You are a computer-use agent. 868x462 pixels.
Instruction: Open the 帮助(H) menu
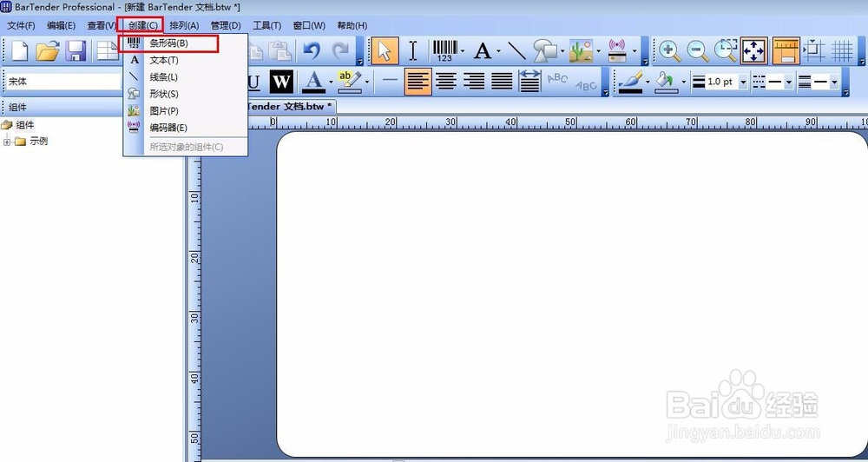click(x=352, y=25)
